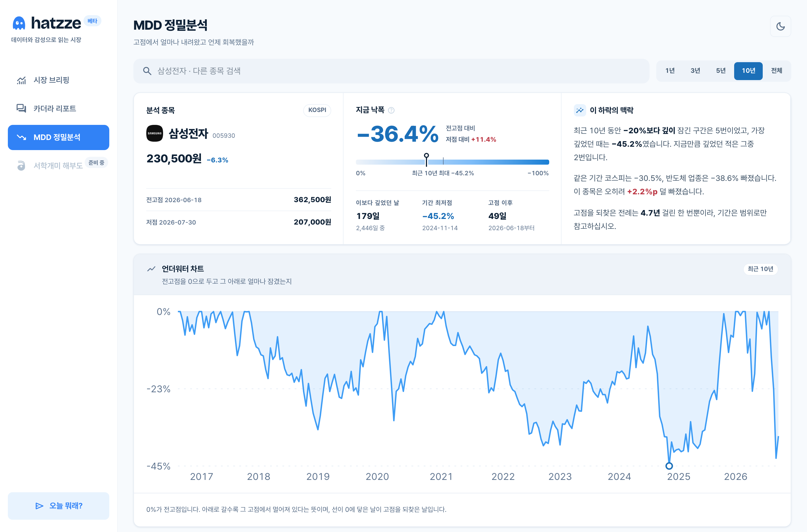807x532 pixels.
Task: Click the 최근 10년 최대 -45.2% gauge label
Action: click(x=443, y=173)
